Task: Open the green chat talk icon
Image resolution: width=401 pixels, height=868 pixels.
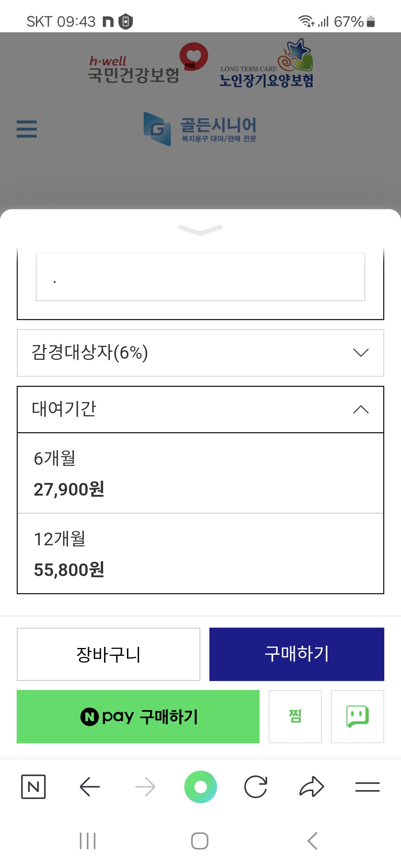Action: pyautogui.click(x=357, y=717)
